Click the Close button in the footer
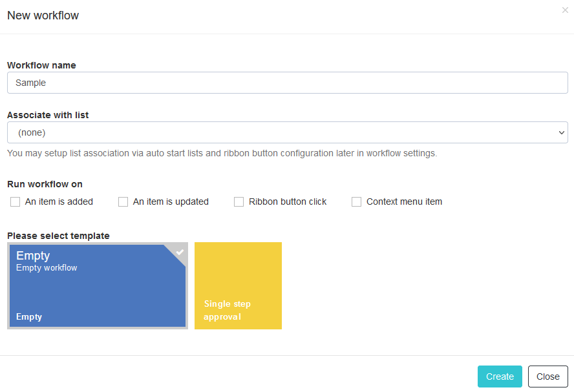 [x=547, y=377]
